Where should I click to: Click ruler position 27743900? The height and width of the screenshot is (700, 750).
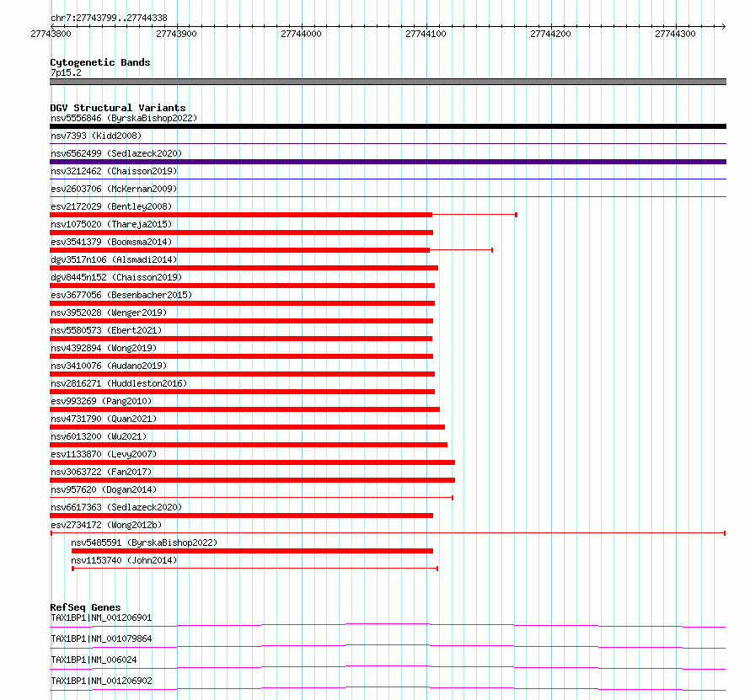pyautogui.click(x=176, y=34)
